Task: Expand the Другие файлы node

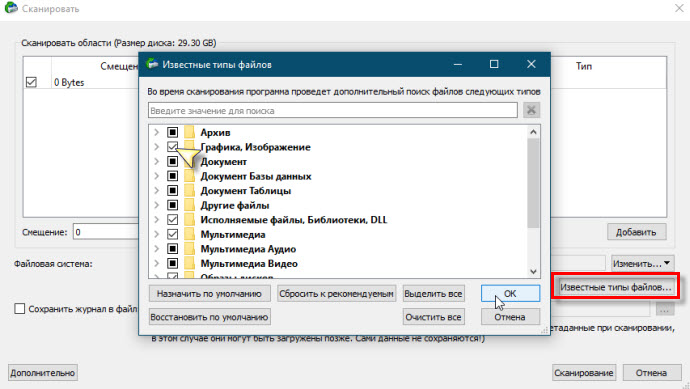Action: (x=156, y=205)
